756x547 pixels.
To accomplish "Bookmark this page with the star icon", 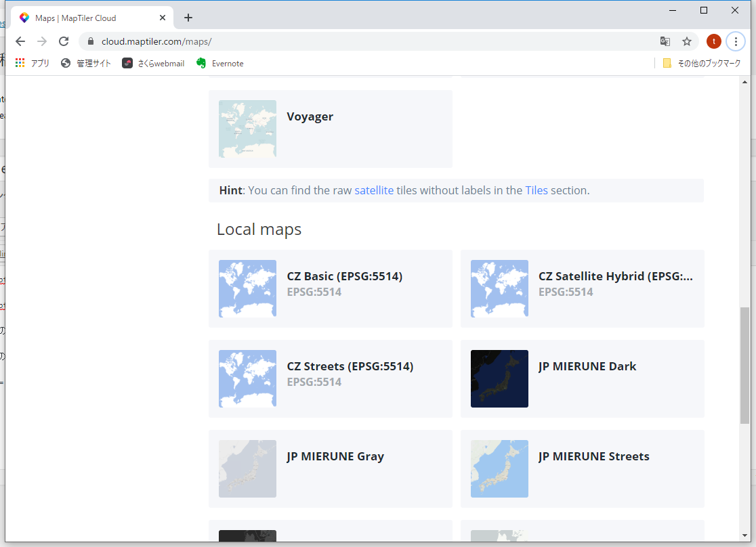I will pyautogui.click(x=687, y=41).
